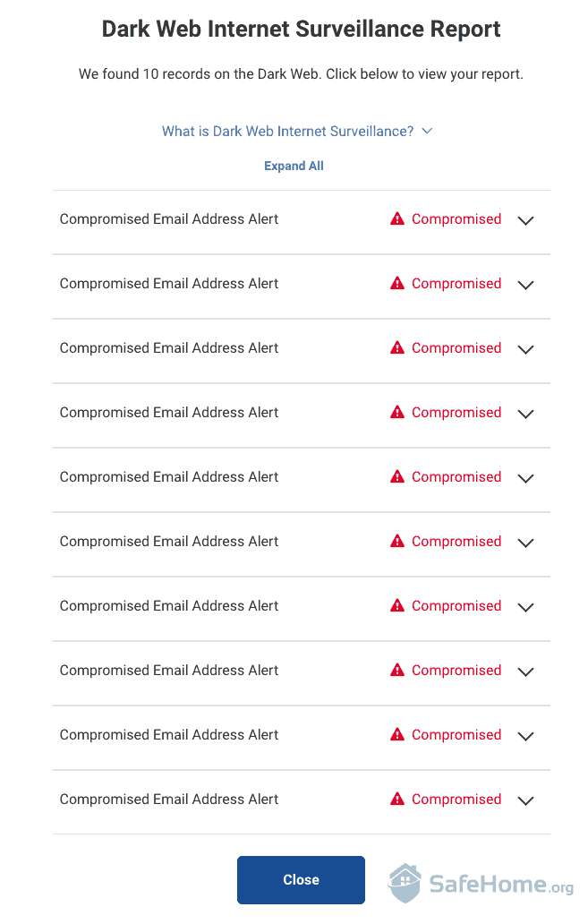Click the Expand All link
The width and height of the screenshot is (588, 924).
294,167
